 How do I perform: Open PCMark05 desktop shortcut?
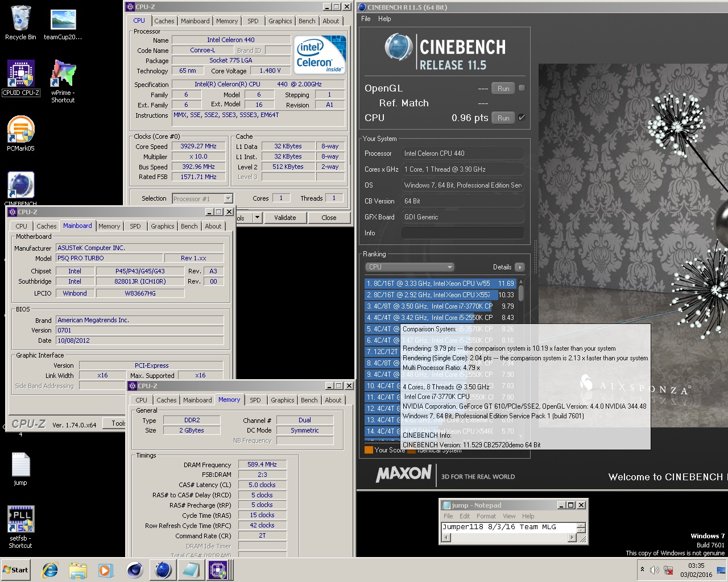coord(20,134)
